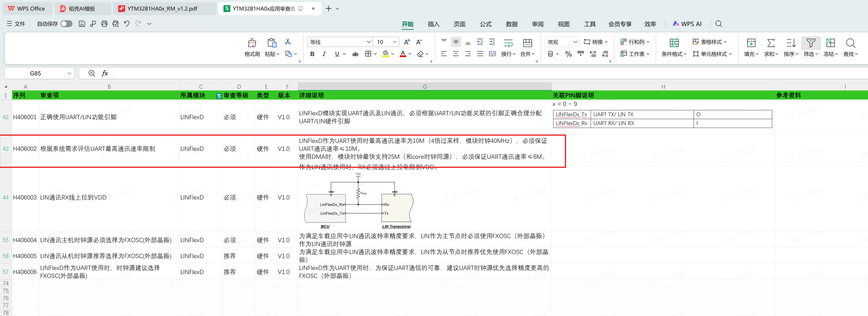This screenshot has height=316, width=868.
Task: Align text right horizontally
Action: click(468, 54)
